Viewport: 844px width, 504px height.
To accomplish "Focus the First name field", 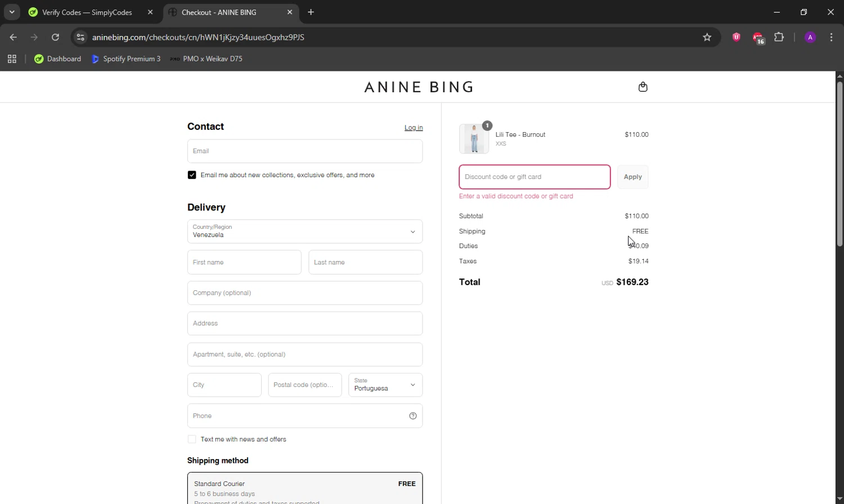I will point(244,262).
